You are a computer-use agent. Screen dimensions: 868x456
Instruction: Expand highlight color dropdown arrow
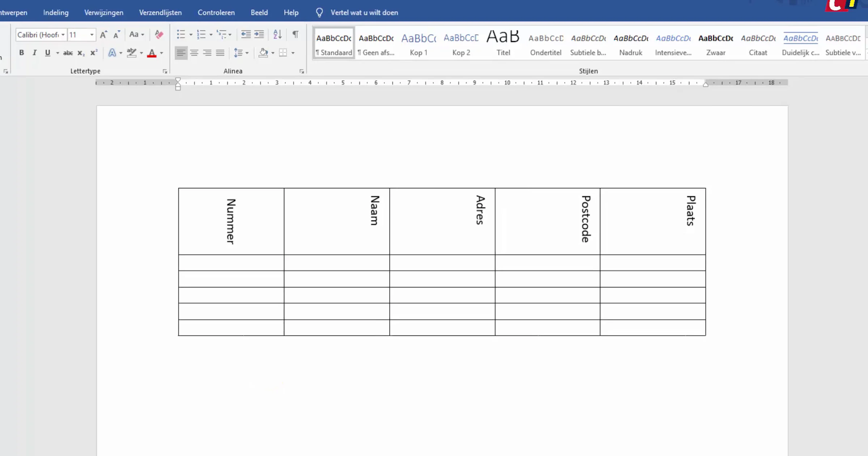click(141, 53)
